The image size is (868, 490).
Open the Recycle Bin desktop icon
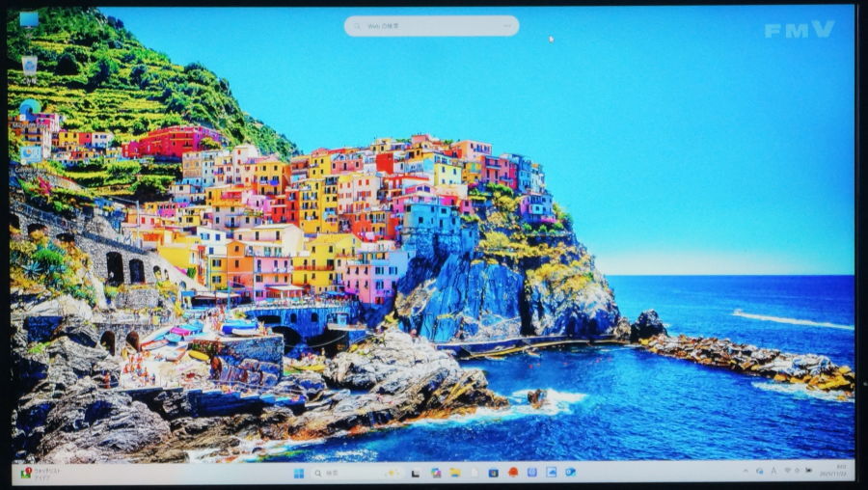click(29, 68)
